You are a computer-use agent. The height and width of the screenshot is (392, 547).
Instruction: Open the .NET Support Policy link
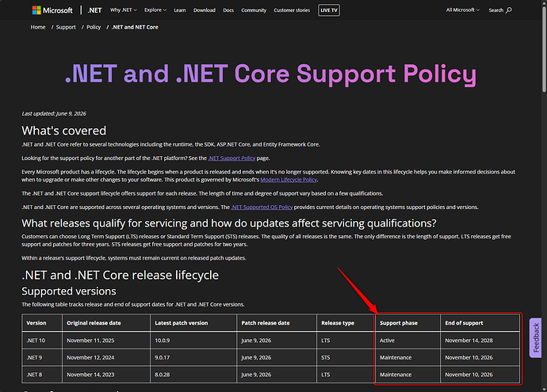pos(231,158)
